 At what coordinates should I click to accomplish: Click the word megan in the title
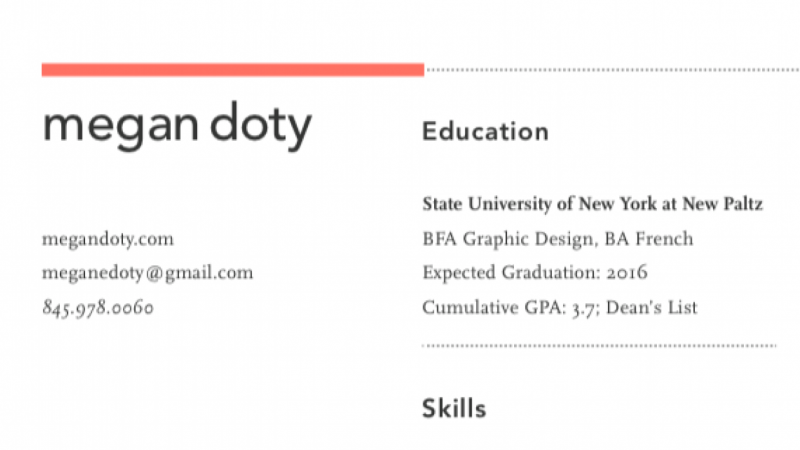tap(121, 128)
